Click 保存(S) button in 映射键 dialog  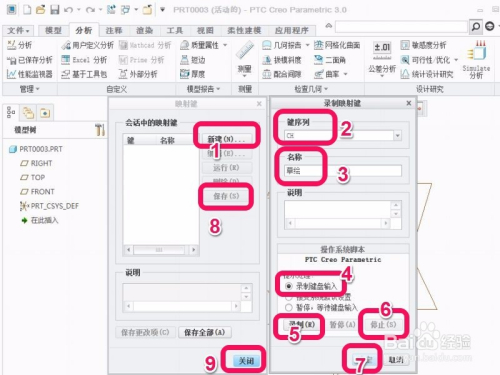click(226, 196)
